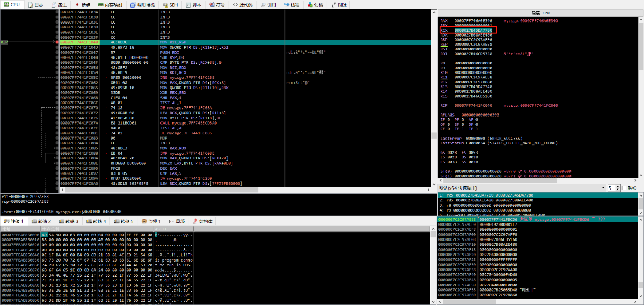Select argument row '1: rcx 0000027B45DA7780'
This screenshot has height=305, width=644.
click(x=538, y=195)
